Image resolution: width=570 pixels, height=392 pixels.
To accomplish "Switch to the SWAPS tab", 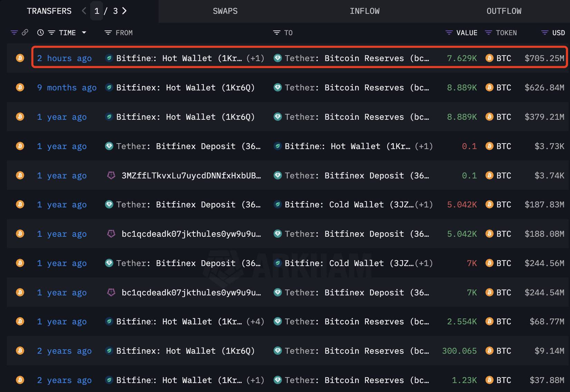I will [x=225, y=11].
